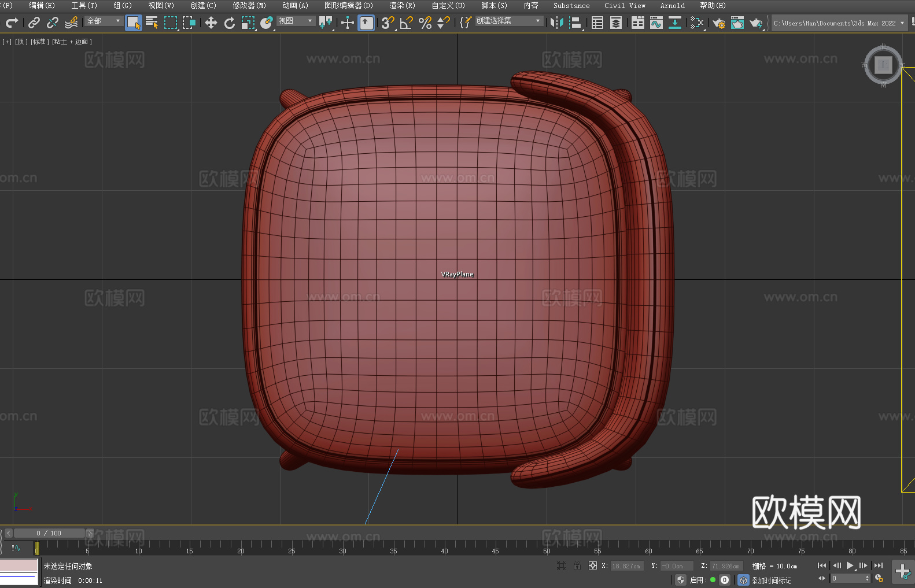Open the Curve Editor
The image size is (915, 588).
(x=656, y=23)
